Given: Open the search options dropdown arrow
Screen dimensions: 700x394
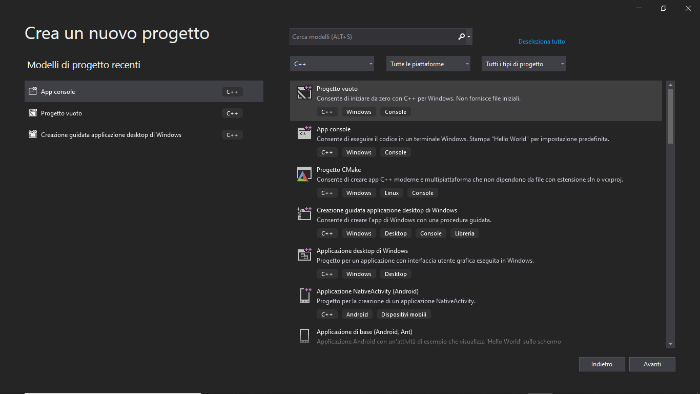Looking at the screenshot, I should 469,37.
